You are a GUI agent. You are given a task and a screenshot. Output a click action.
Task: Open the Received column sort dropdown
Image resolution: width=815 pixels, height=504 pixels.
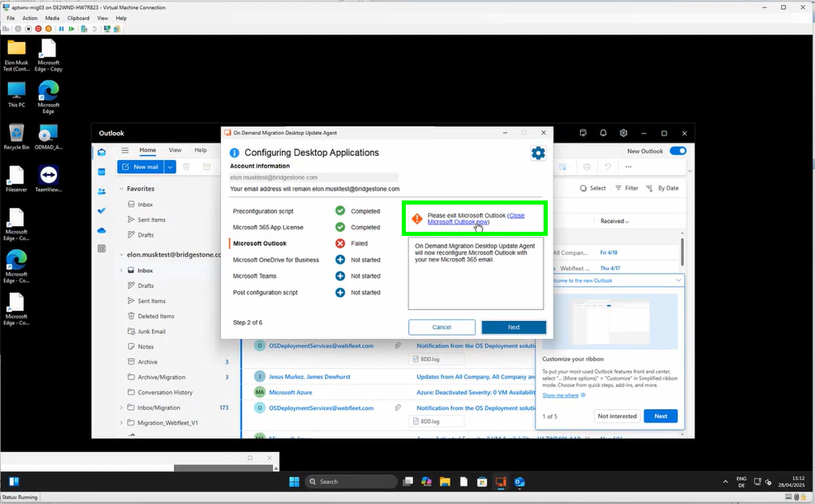(x=615, y=221)
